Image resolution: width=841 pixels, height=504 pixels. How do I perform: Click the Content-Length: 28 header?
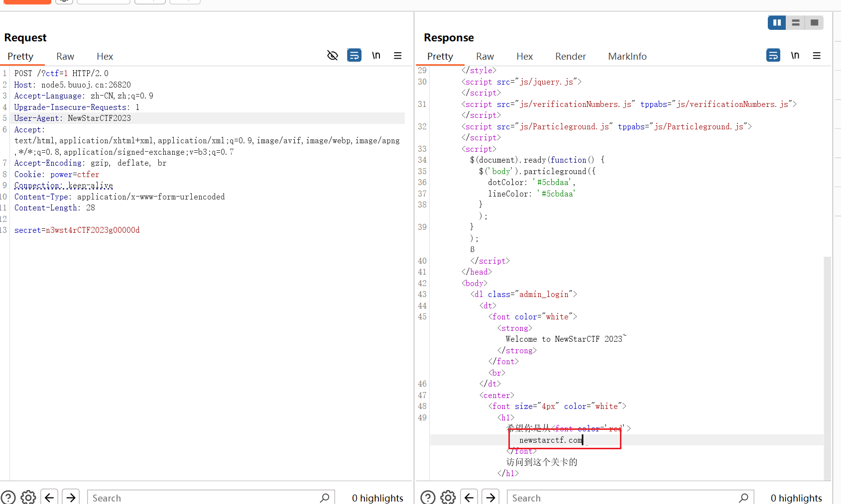click(55, 207)
